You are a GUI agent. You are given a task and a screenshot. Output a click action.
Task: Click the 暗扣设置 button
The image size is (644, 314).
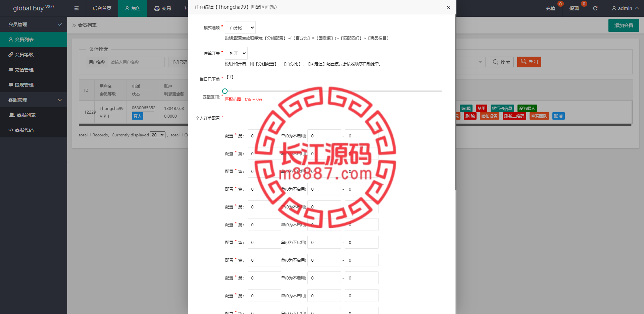pyautogui.click(x=489, y=116)
